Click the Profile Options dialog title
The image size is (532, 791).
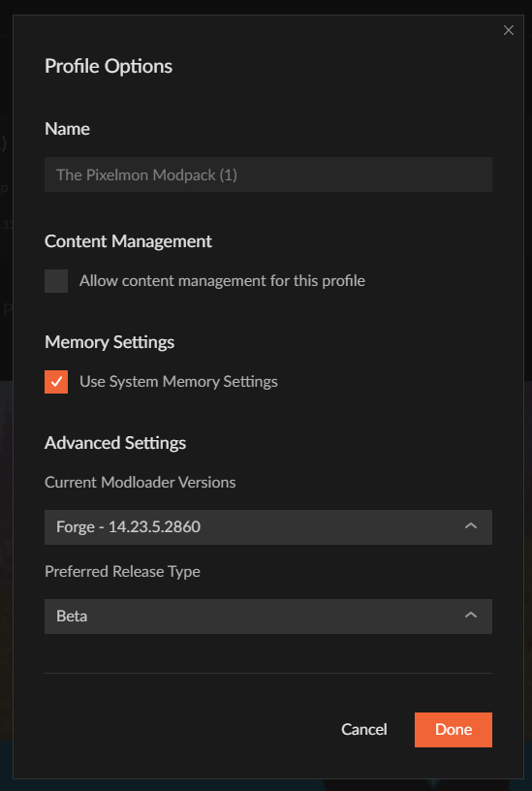[x=109, y=67]
